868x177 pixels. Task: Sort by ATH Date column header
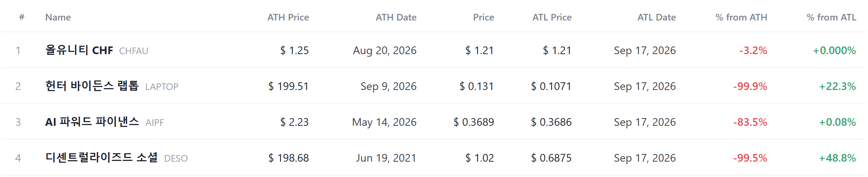(x=396, y=17)
